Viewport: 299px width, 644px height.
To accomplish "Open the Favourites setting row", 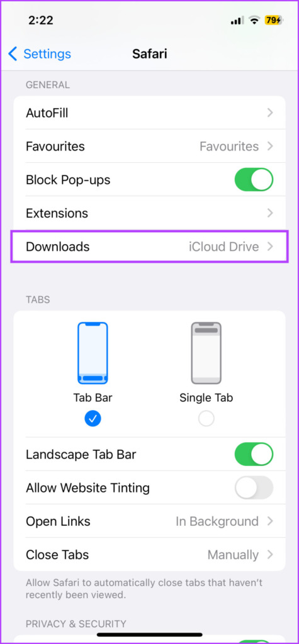I will point(149,146).
